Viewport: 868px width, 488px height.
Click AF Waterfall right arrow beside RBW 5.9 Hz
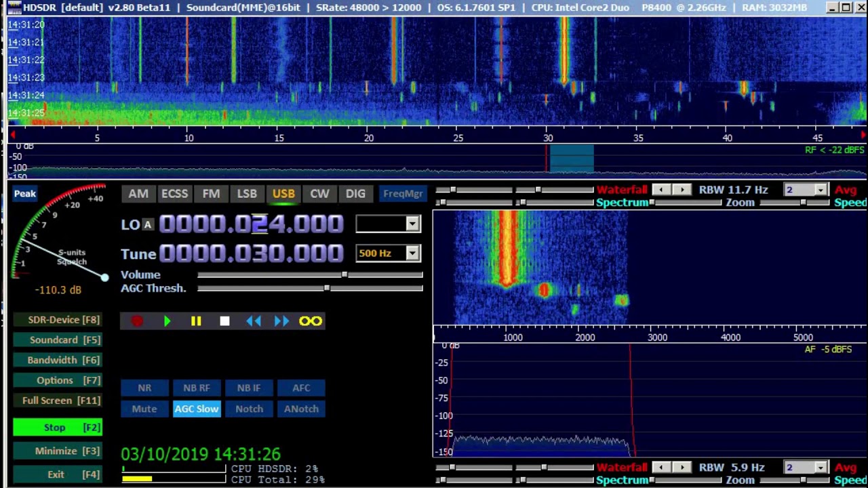[682, 467]
